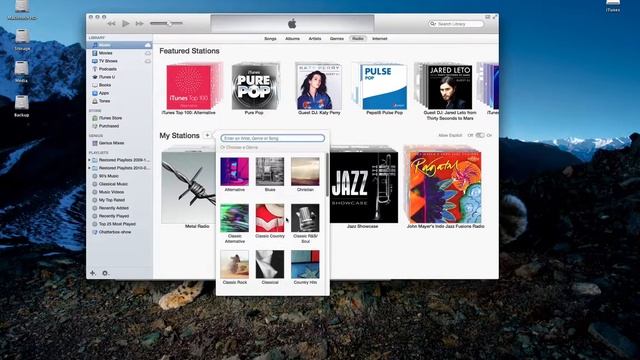Adjust the volume slider
The image size is (640, 360).
pyautogui.click(x=166, y=24)
